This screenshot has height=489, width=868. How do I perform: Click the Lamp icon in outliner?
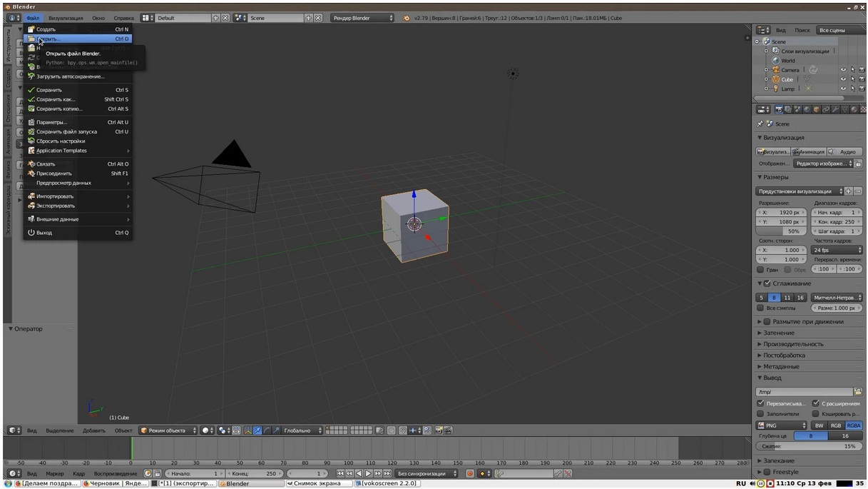(x=775, y=89)
